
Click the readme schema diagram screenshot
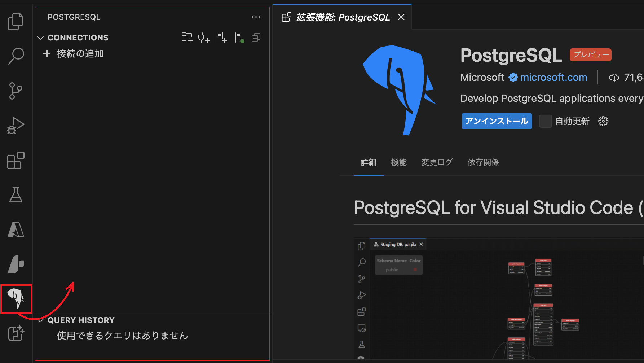pyautogui.click(x=499, y=299)
